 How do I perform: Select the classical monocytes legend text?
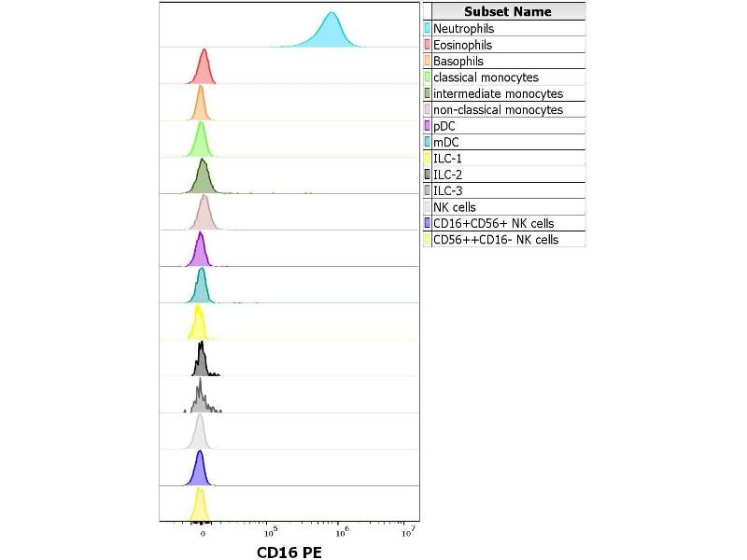[486, 77]
